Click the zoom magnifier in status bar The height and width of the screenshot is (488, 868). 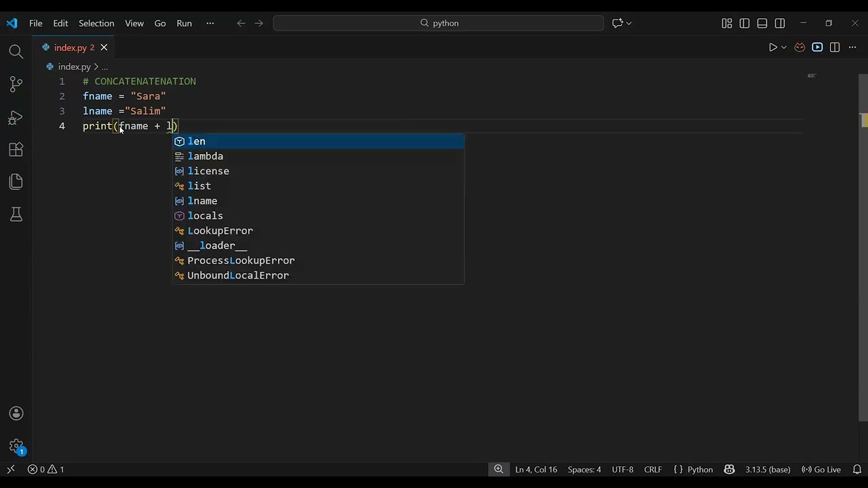click(x=498, y=469)
